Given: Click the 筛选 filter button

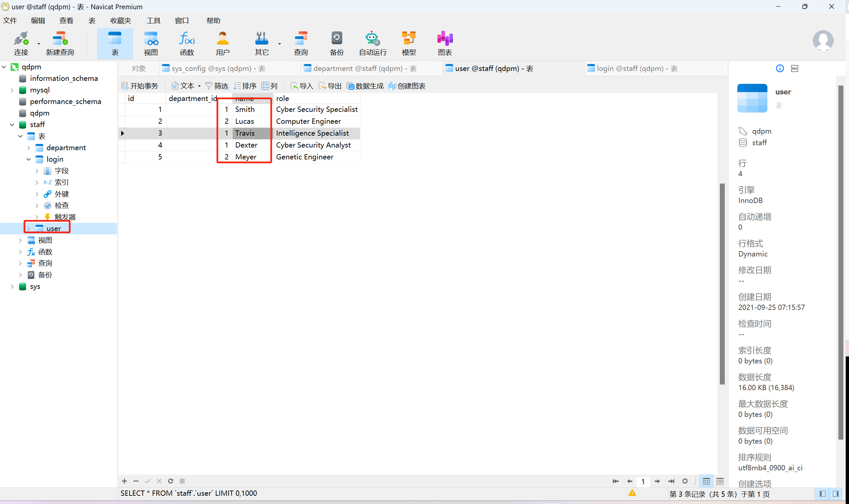Looking at the screenshot, I should click(x=217, y=86).
